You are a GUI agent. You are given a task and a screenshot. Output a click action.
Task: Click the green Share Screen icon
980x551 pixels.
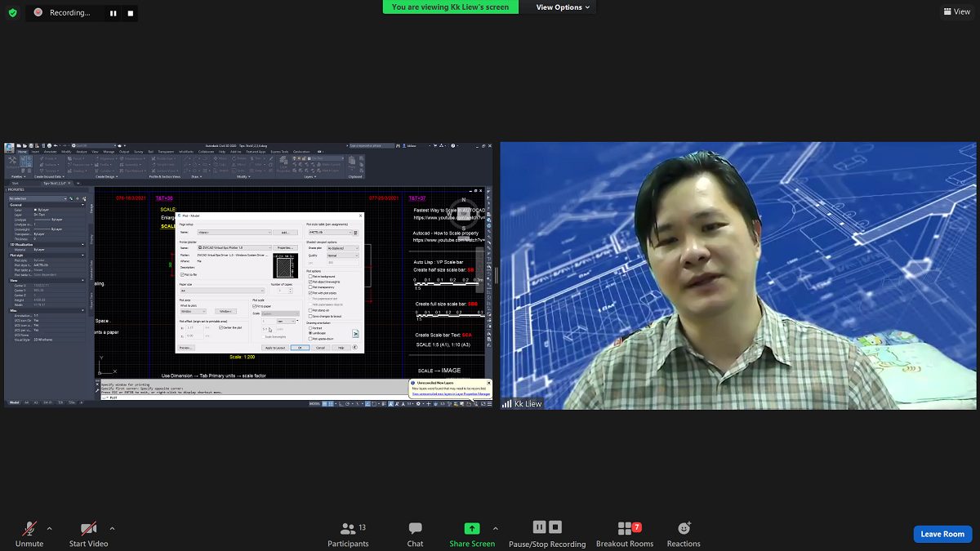pos(472,529)
